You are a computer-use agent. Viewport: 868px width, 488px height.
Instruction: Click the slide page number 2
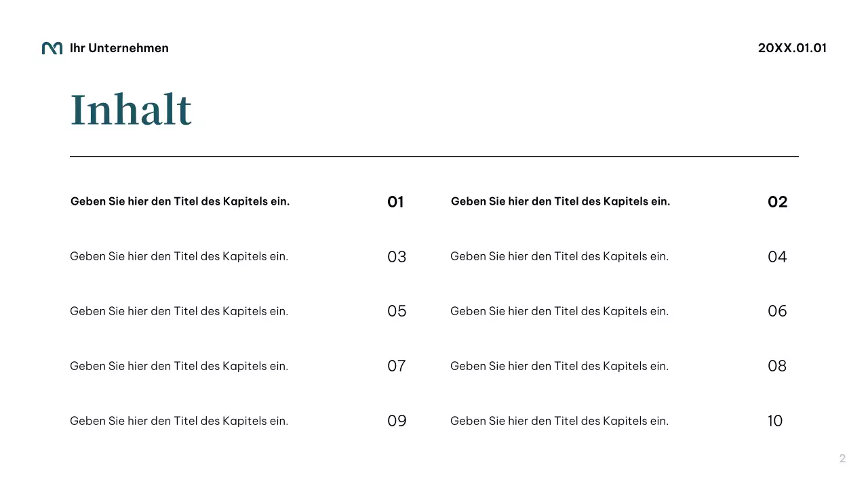(842, 459)
